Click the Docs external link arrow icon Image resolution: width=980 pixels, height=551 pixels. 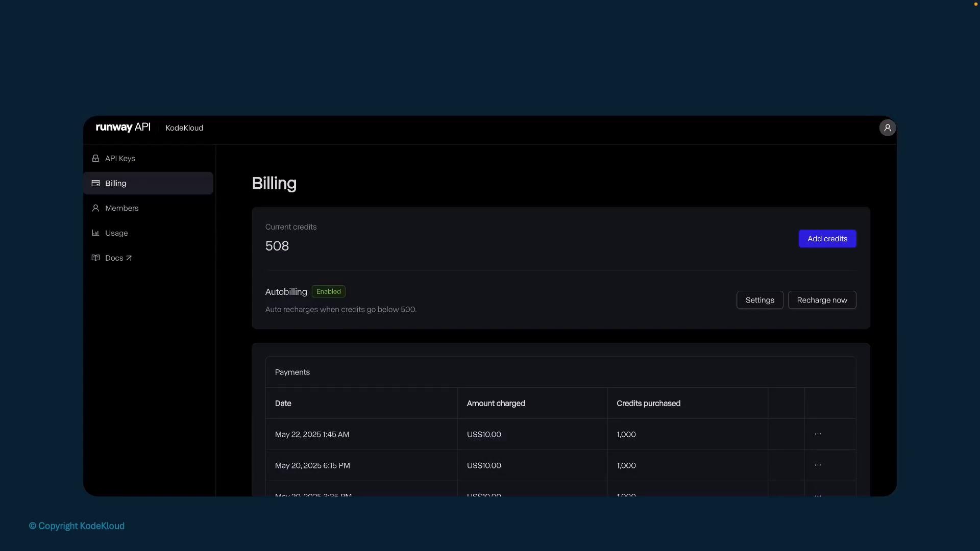pyautogui.click(x=129, y=258)
